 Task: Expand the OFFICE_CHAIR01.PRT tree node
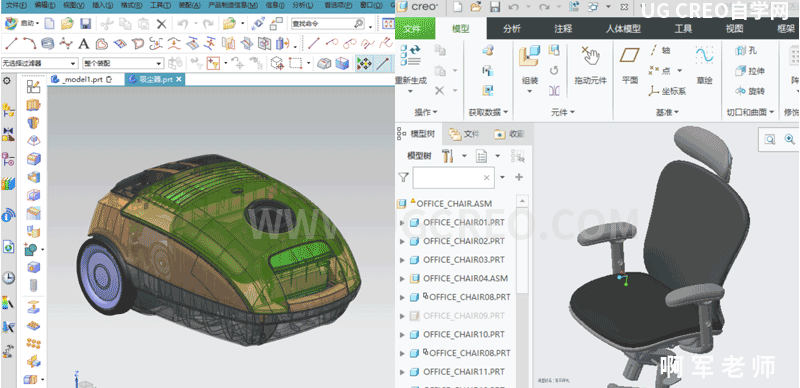click(402, 223)
